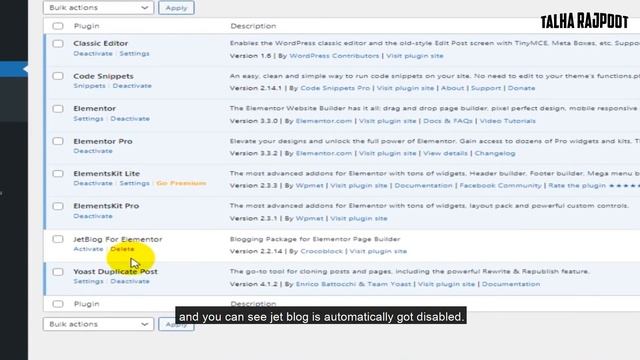Open Yoast Duplicate Post Documentation link
This screenshot has height=360, width=640.
pyautogui.click(x=511, y=284)
